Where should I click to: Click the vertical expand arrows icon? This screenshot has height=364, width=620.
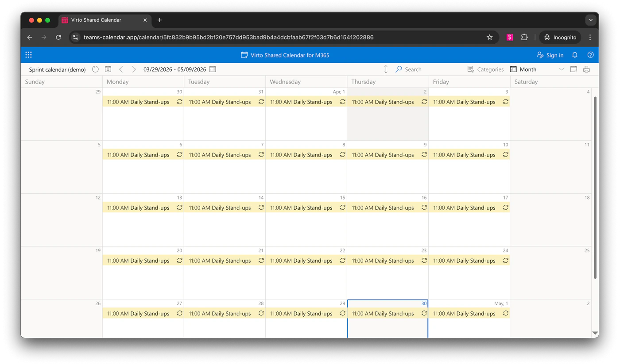(386, 69)
